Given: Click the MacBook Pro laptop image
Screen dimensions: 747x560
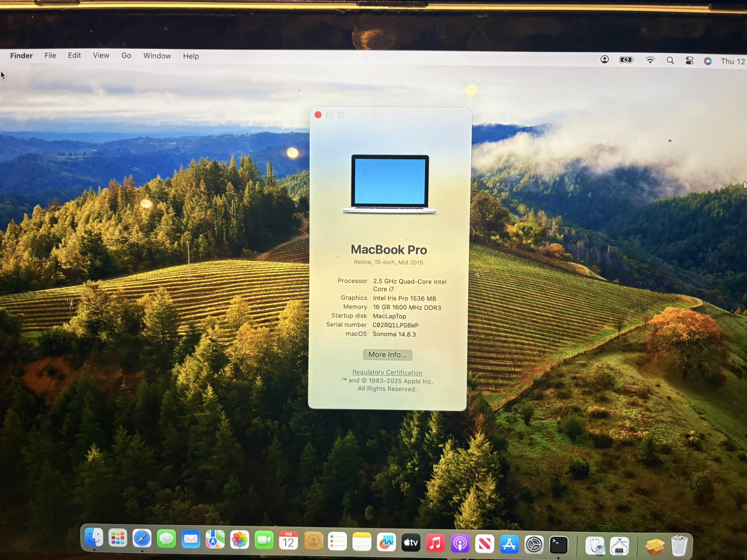Looking at the screenshot, I should click(390, 184).
